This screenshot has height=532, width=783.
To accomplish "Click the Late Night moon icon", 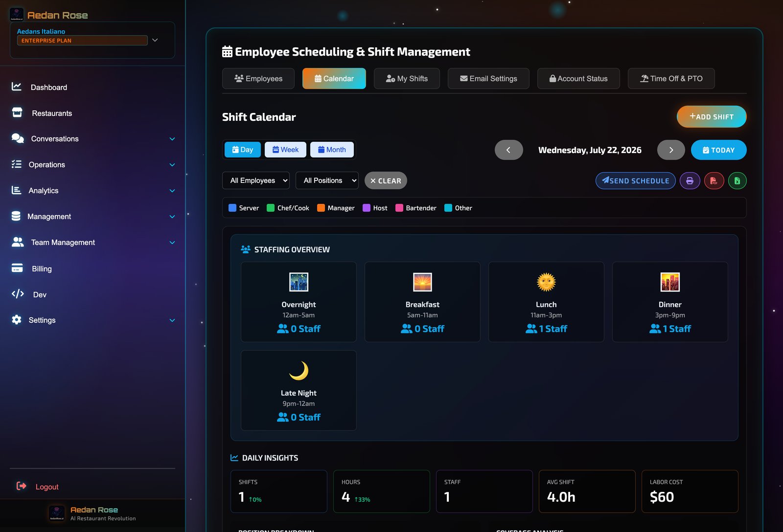I will click(x=299, y=371).
